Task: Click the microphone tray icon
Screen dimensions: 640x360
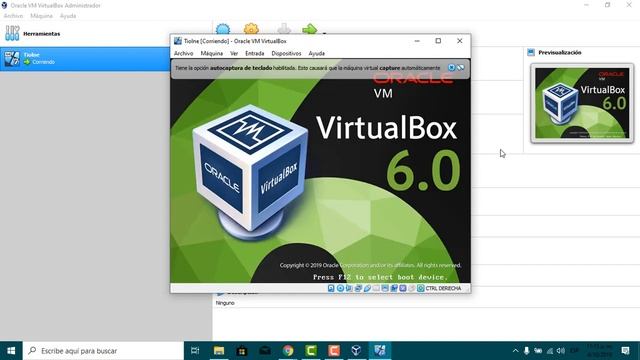Action: coord(527,351)
